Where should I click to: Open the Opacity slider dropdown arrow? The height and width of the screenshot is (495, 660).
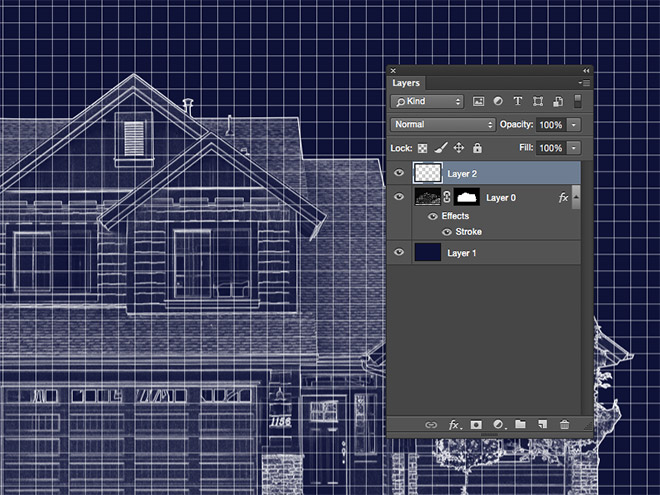[574, 125]
